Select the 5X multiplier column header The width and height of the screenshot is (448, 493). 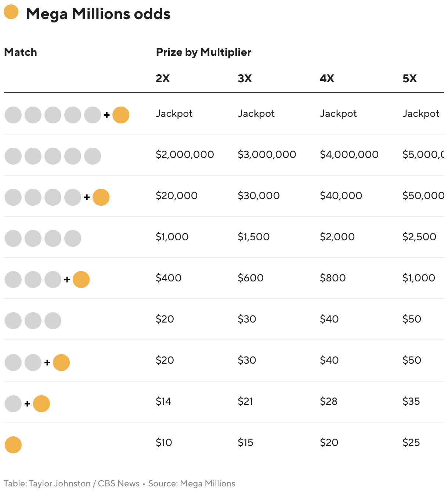(410, 79)
